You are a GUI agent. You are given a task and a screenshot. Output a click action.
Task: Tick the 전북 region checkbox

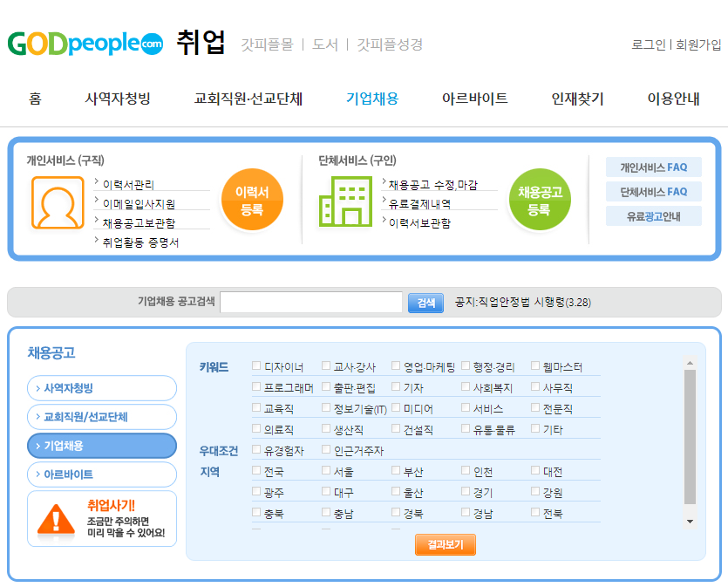pyautogui.click(x=535, y=512)
